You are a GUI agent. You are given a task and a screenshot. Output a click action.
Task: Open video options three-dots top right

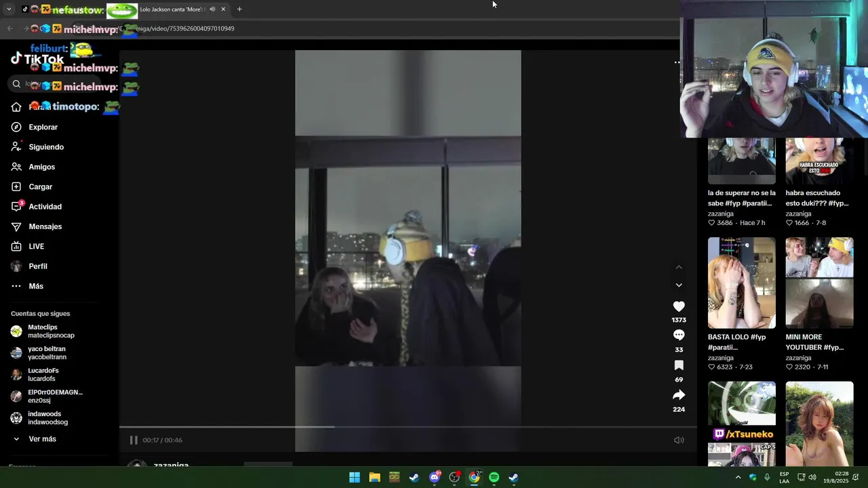[x=677, y=62]
